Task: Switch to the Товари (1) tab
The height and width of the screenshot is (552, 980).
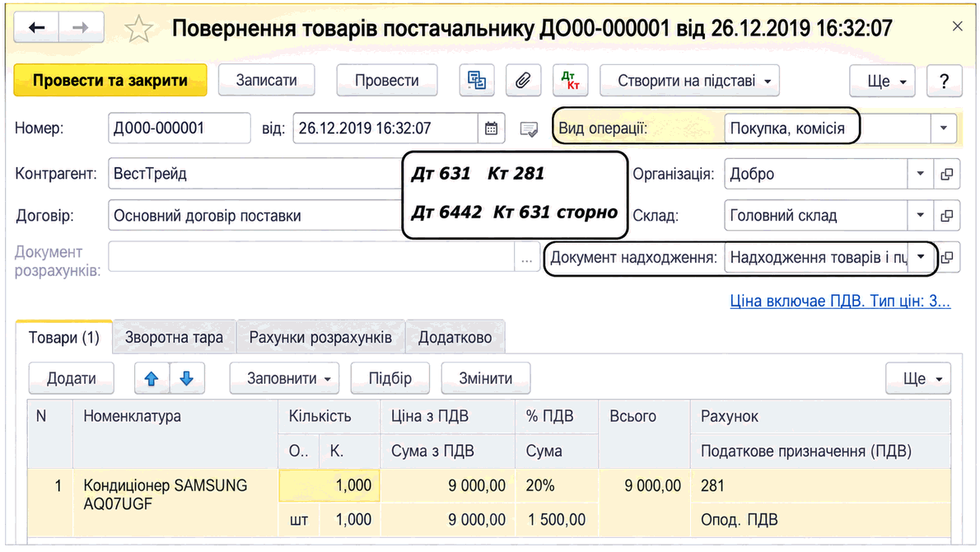Action: click(63, 338)
